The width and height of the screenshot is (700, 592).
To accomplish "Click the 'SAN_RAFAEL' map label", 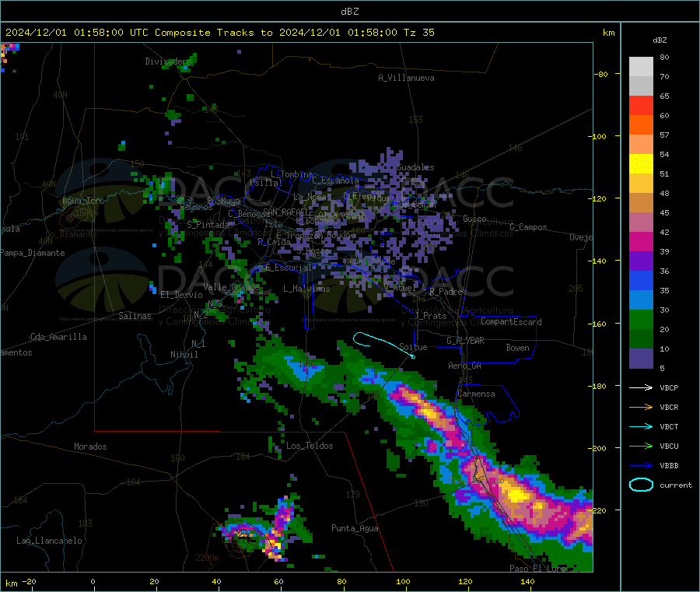I will click(288, 212).
